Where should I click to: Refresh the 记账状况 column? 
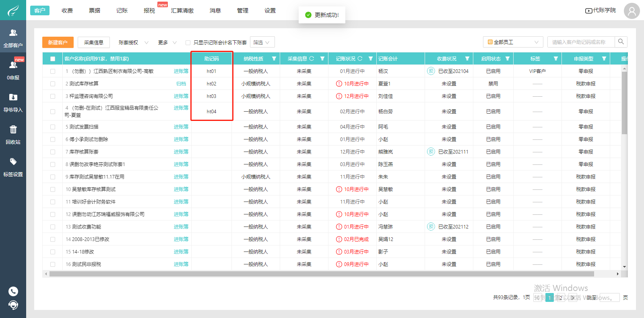(360, 59)
